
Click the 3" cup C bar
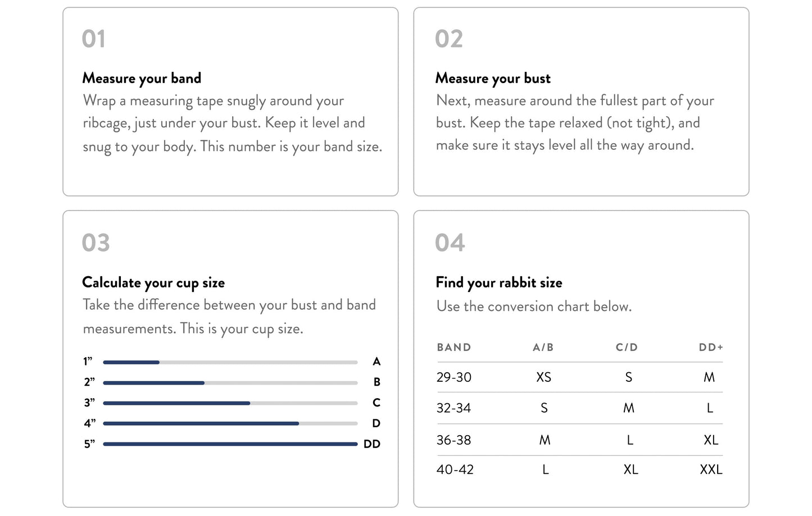[x=230, y=403]
